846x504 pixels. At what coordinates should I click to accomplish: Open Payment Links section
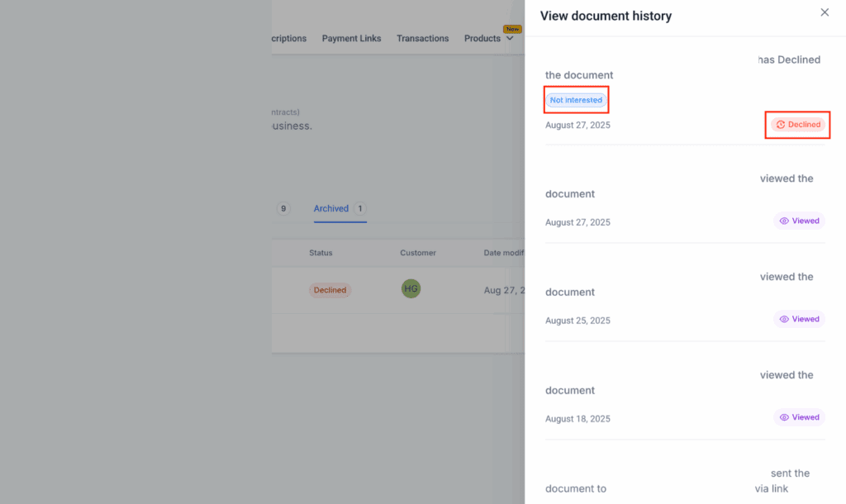tap(351, 38)
